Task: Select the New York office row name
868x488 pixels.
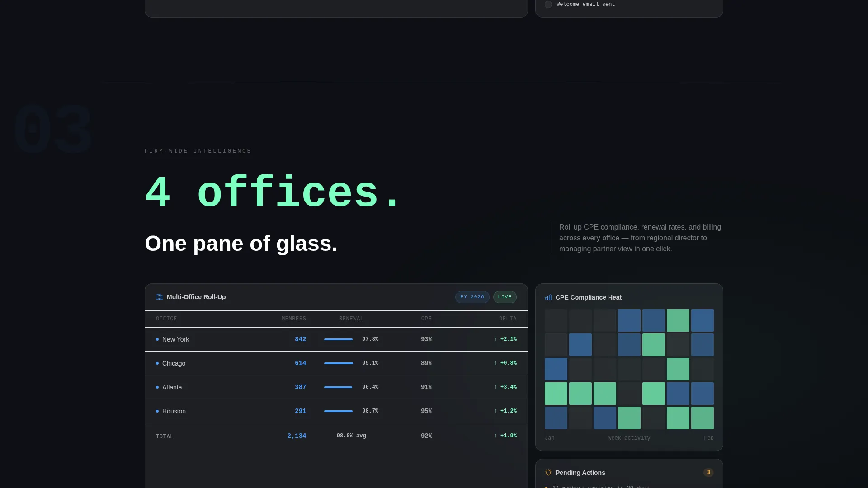Action: point(175,339)
